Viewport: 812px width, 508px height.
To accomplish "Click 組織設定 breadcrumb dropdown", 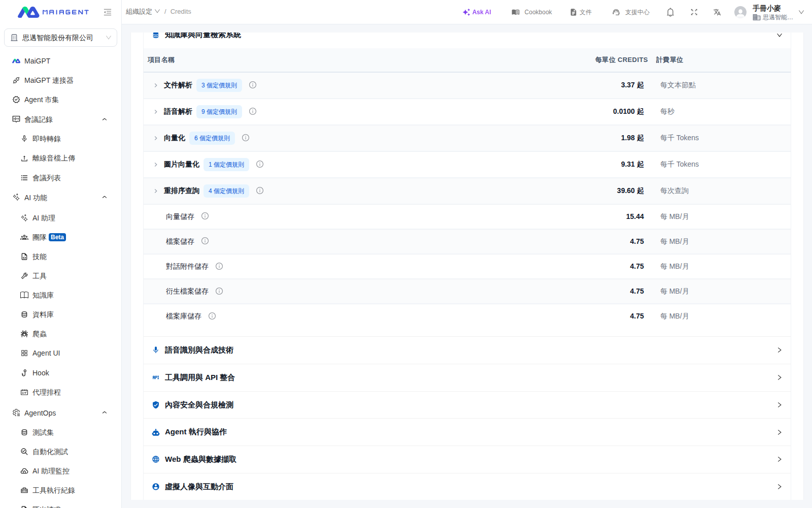I will coord(143,12).
